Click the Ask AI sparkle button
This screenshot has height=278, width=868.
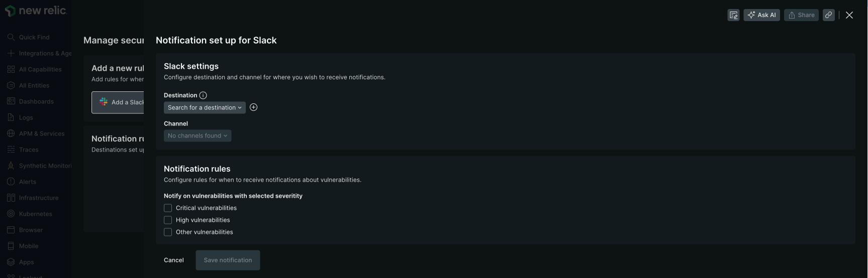pos(761,15)
